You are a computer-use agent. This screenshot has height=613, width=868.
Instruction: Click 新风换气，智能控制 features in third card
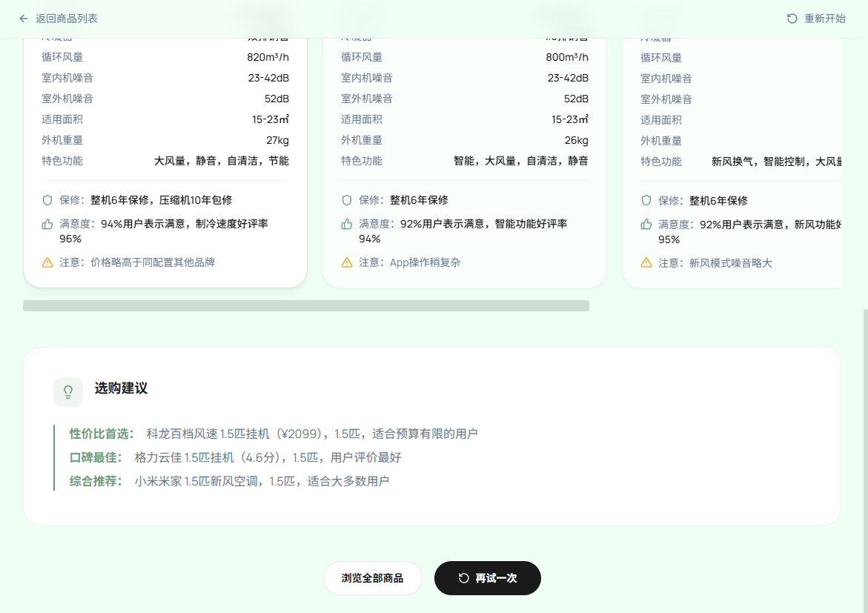(776, 162)
